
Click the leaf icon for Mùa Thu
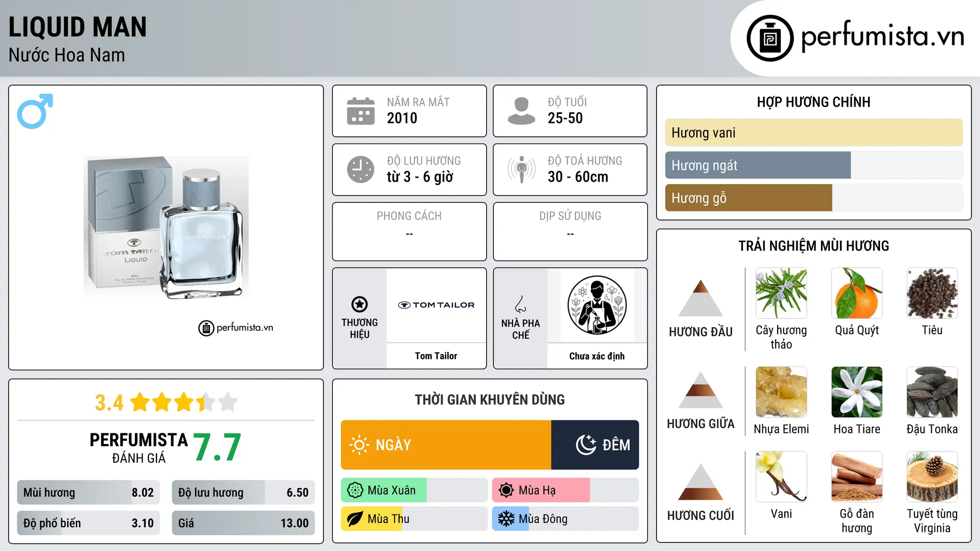click(x=355, y=519)
